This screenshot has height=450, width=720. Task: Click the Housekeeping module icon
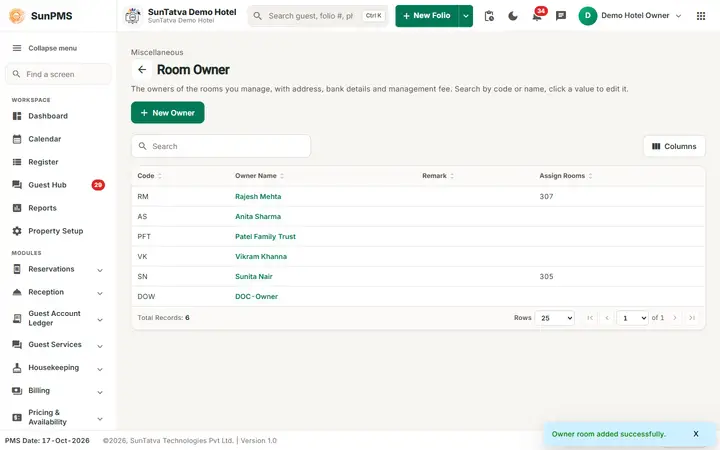tap(17, 368)
